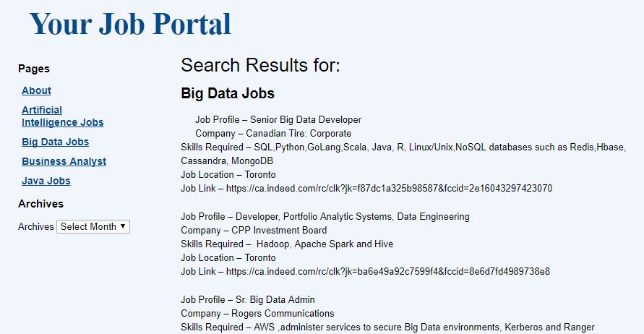Click the Pages sidebar heading

point(34,69)
